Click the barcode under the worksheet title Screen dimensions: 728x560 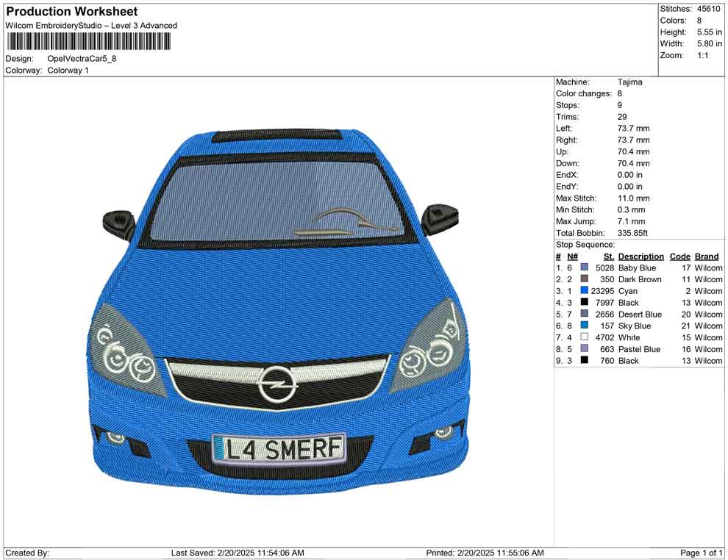click(88, 41)
